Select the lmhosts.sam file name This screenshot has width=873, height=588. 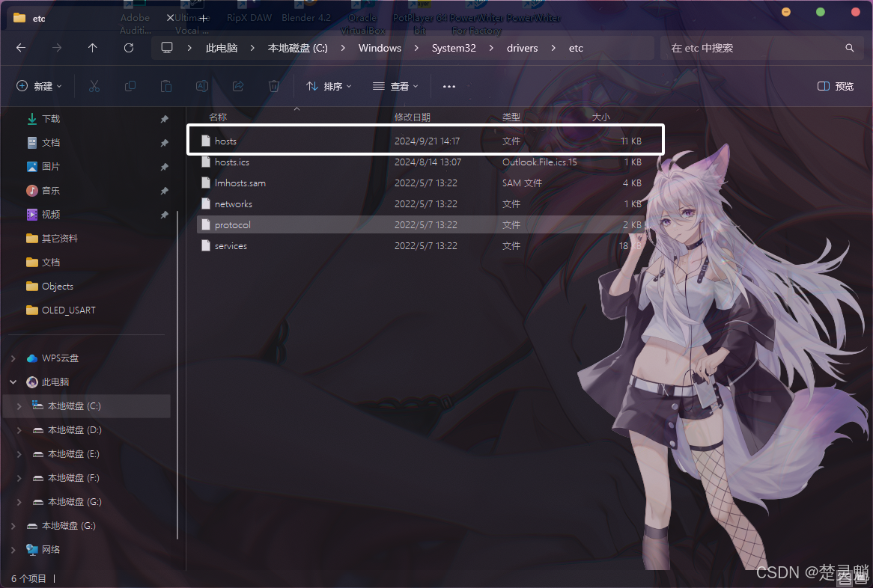tap(240, 183)
